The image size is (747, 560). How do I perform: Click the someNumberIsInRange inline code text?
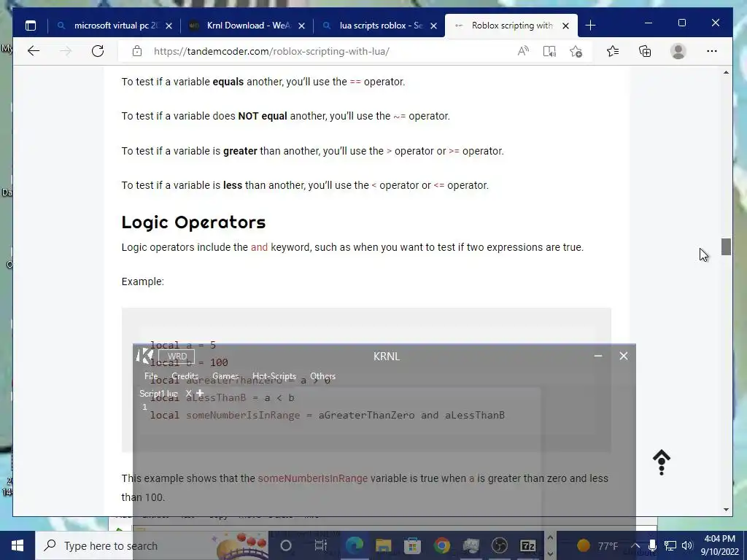(312, 478)
